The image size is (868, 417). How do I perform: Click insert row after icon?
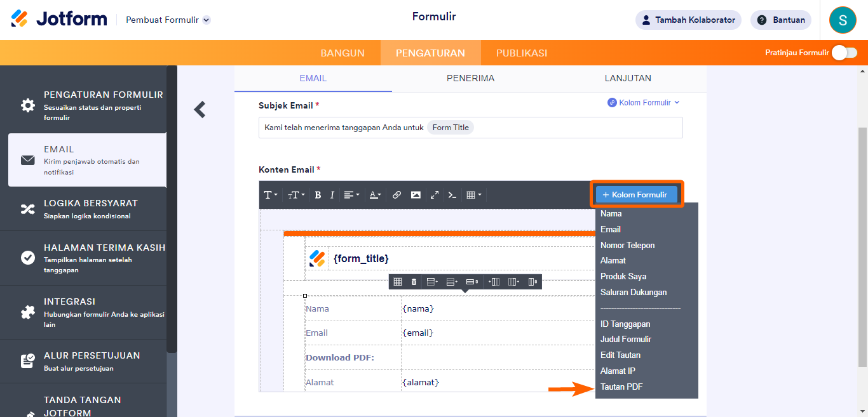click(x=452, y=282)
